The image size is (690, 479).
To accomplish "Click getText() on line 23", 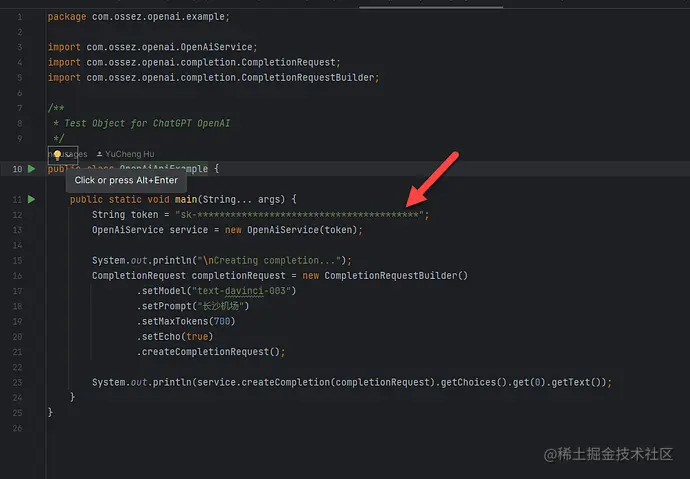I will (576, 382).
